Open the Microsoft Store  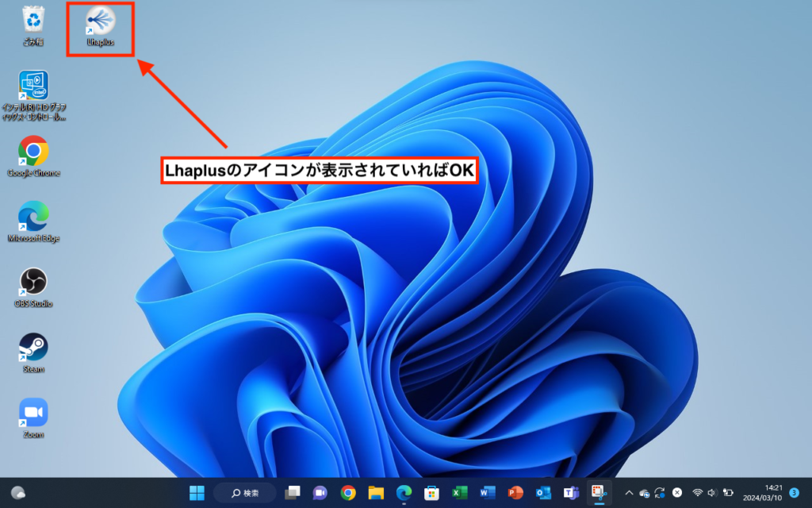pyautogui.click(x=430, y=493)
